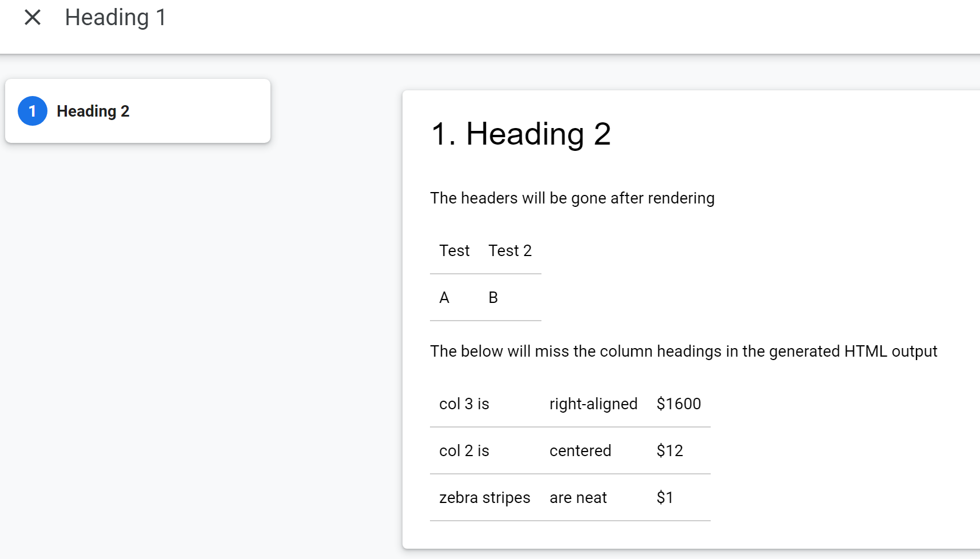Click the blue numbered circle 1 badge

pos(33,111)
